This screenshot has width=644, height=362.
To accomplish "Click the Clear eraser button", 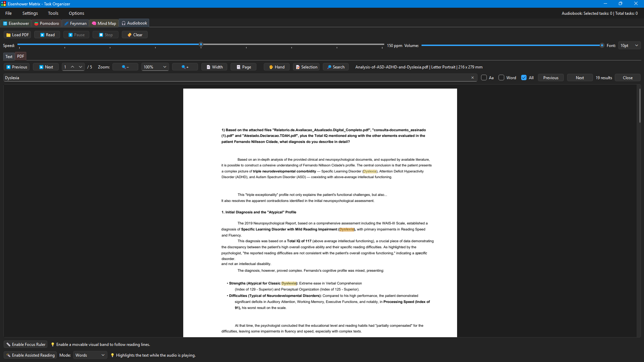I will tap(135, 35).
